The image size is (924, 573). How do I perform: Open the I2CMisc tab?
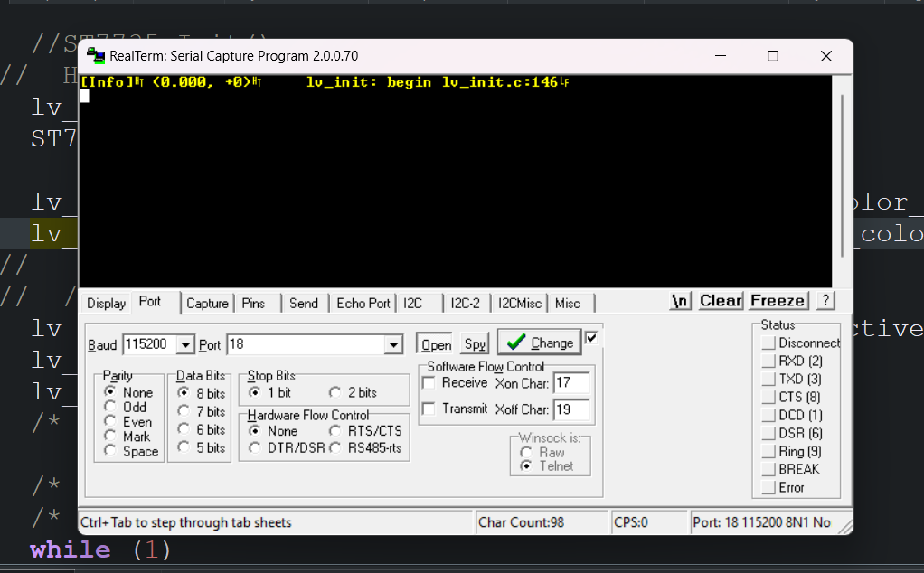pos(519,304)
